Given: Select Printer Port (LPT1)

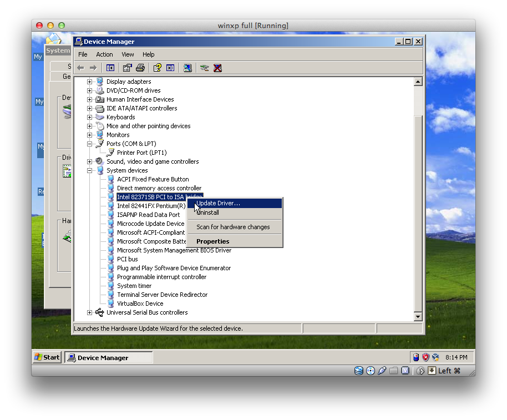Looking at the screenshot, I should tap(141, 153).
